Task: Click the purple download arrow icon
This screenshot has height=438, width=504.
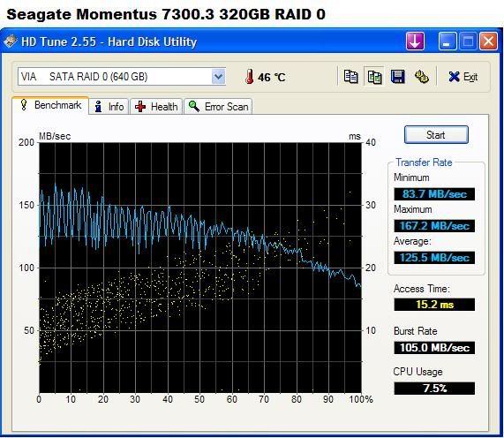Action: pyautogui.click(x=415, y=42)
